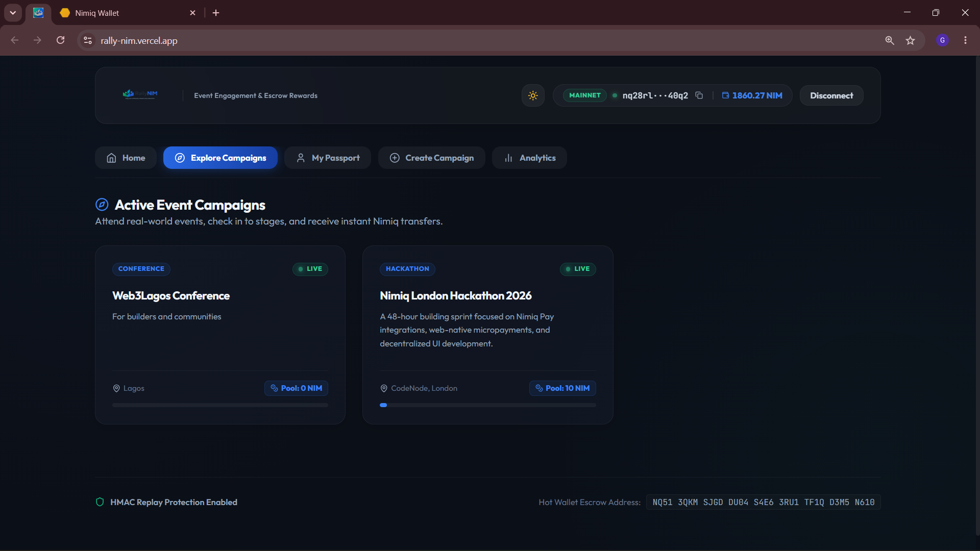
Task: Click the Hot Wallet Escrow Address value
Action: (x=763, y=502)
